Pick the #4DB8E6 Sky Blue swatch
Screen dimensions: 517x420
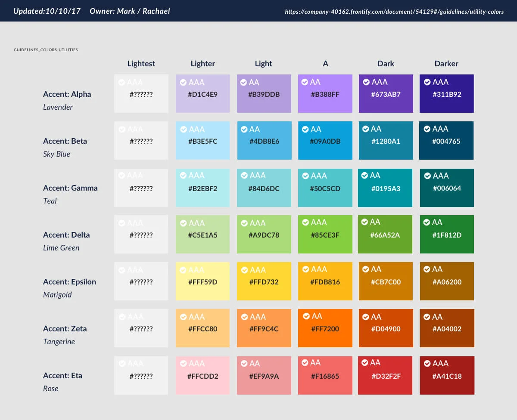click(264, 140)
